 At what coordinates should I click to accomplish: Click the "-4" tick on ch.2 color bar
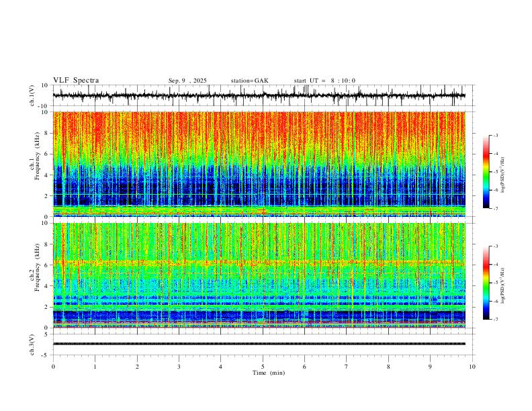(x=495, y=265)
